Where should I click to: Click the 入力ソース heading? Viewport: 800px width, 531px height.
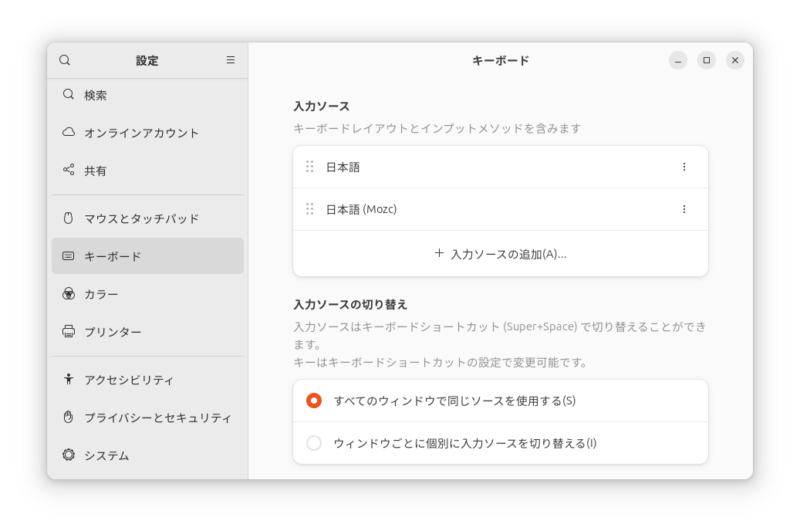(x=321, y=106)
